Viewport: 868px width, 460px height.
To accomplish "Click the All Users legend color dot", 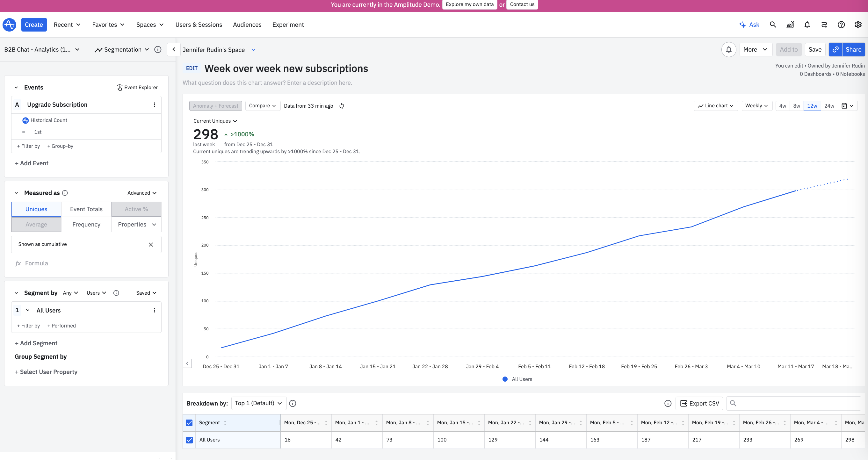I will (x=505, y=379).
